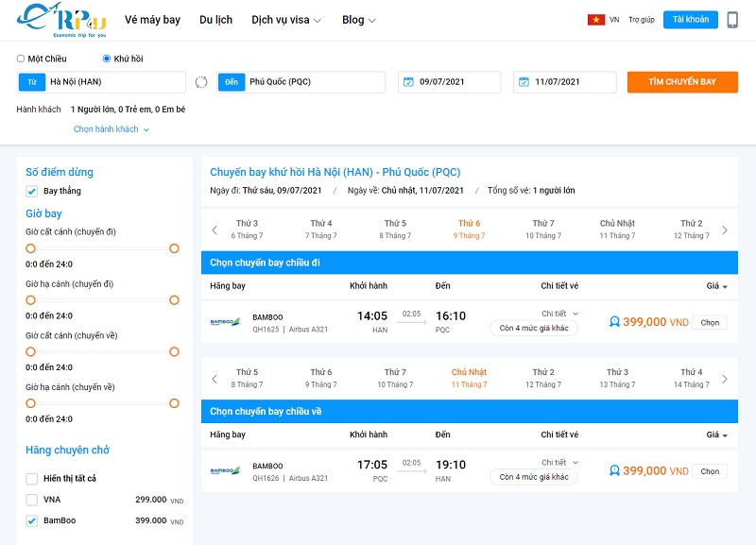
Task: Open the Vé máy bay menu
Action: tap(152, 20)
